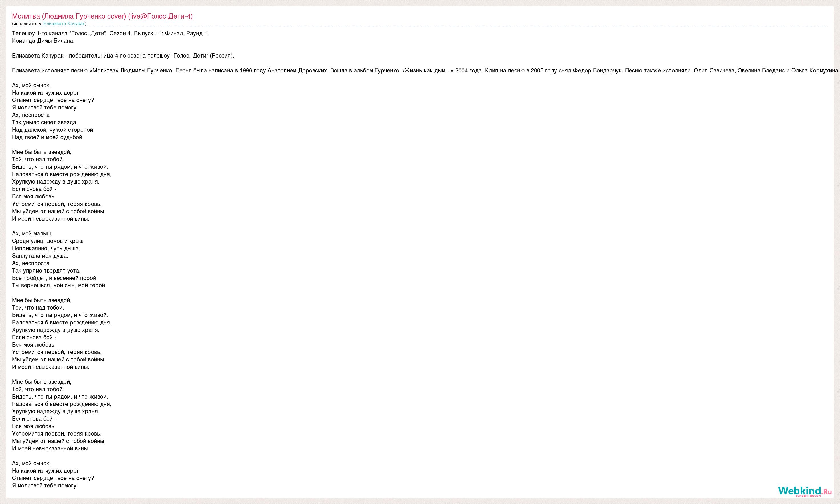Screen dimensions: 840x504
Task: Click the lyric 'Заплутала моя душа.'
Action: (40, 256)
